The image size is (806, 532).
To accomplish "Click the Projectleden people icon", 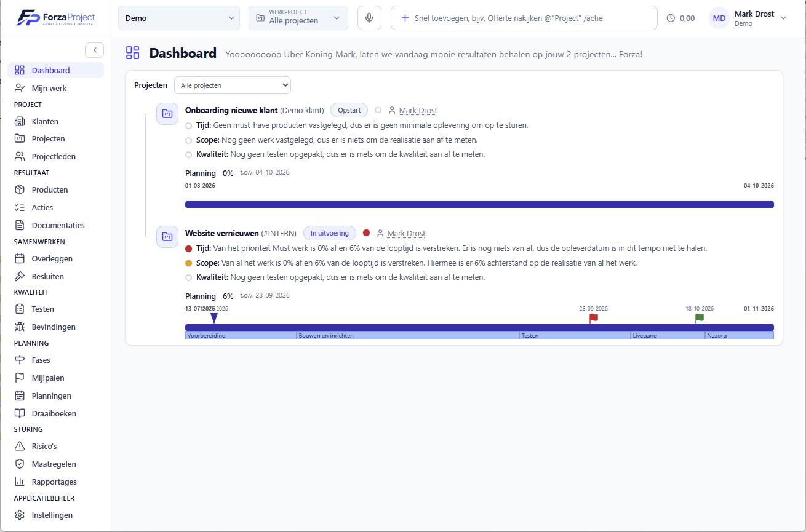I will [x=20, y=156].
